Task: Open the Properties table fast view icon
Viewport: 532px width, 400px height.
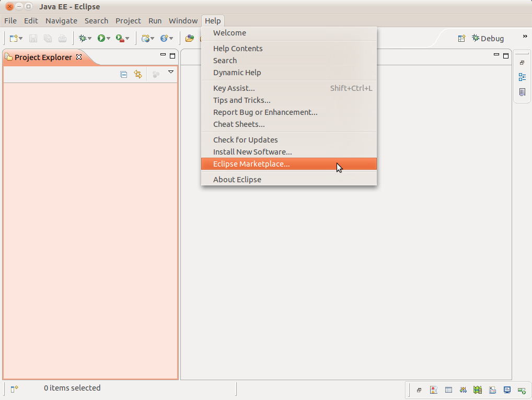Action: (x=448, y=390)
